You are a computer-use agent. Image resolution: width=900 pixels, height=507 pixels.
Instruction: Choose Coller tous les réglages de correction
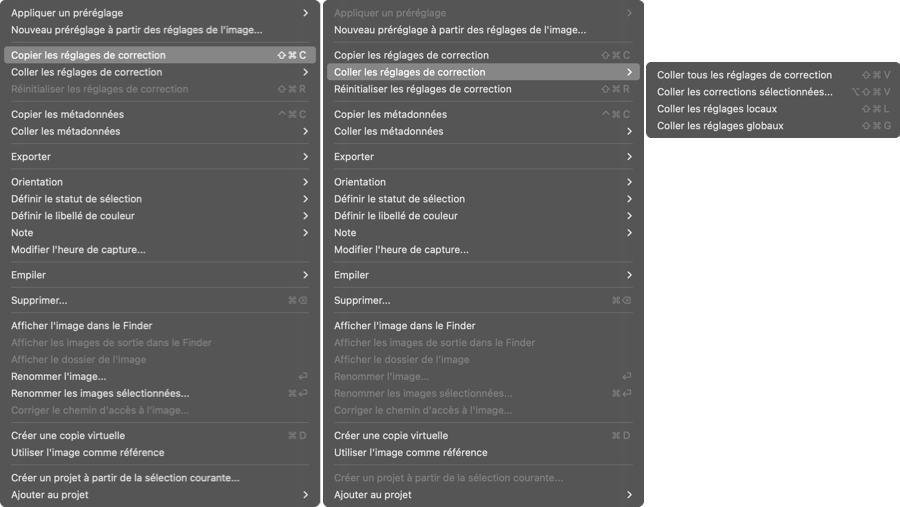pos(773,75)
